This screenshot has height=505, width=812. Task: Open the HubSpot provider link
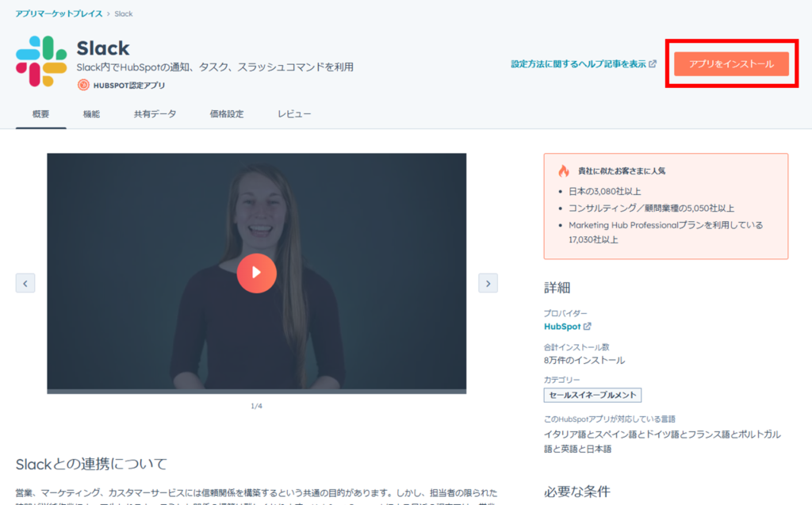point(562,327)
